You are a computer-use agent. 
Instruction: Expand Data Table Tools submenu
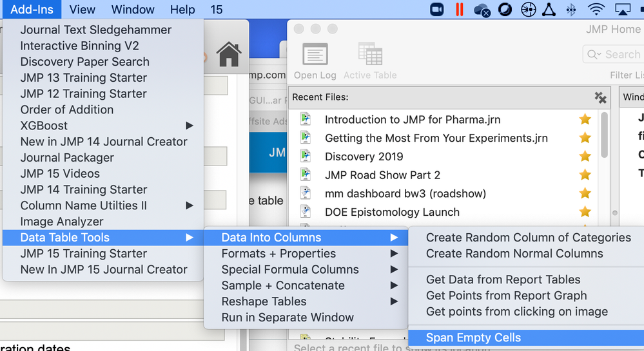pyautogui.click(x=103, y=238)
